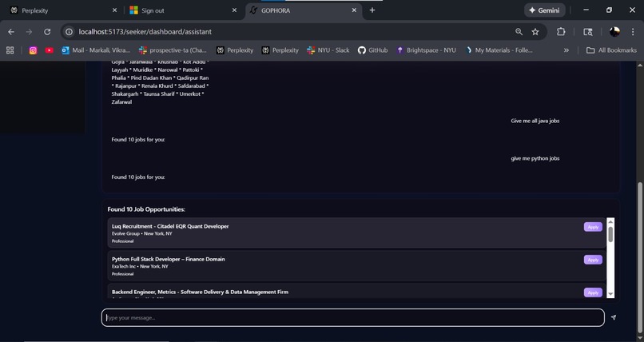Open the Extensions puzzle icon
The height and width of the screenshot is (342, 644).
pos(561,32)
